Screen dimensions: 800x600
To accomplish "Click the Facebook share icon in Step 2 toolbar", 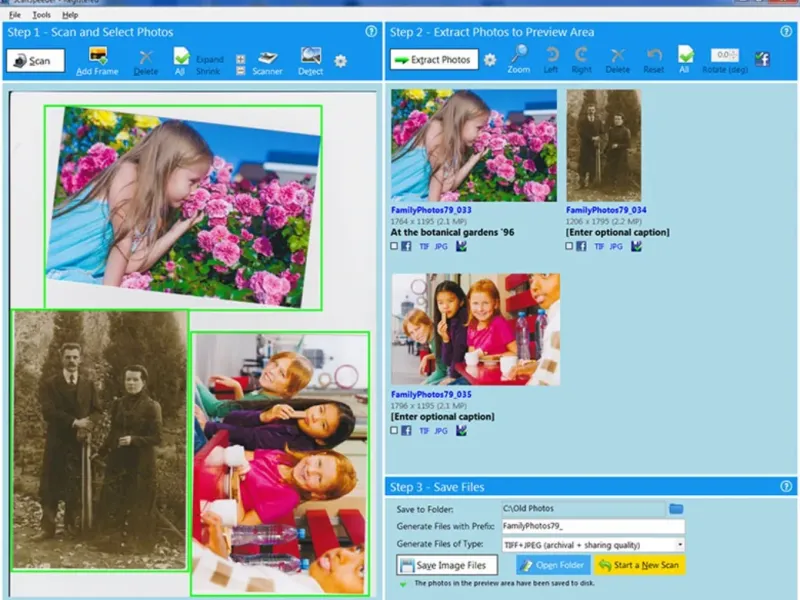I will tap(762, 59).
